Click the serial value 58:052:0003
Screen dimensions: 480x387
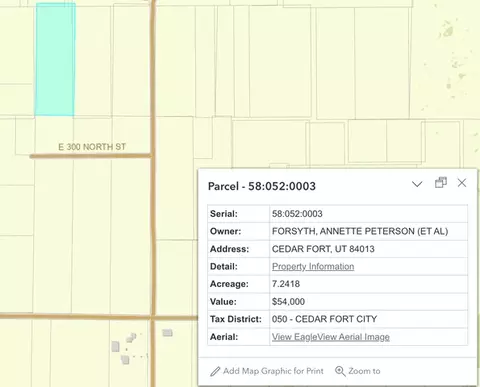click(x=297, y=214)
